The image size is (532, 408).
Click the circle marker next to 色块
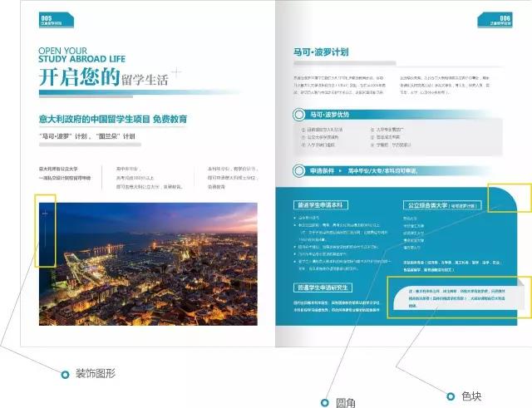[x=451, y=396]
